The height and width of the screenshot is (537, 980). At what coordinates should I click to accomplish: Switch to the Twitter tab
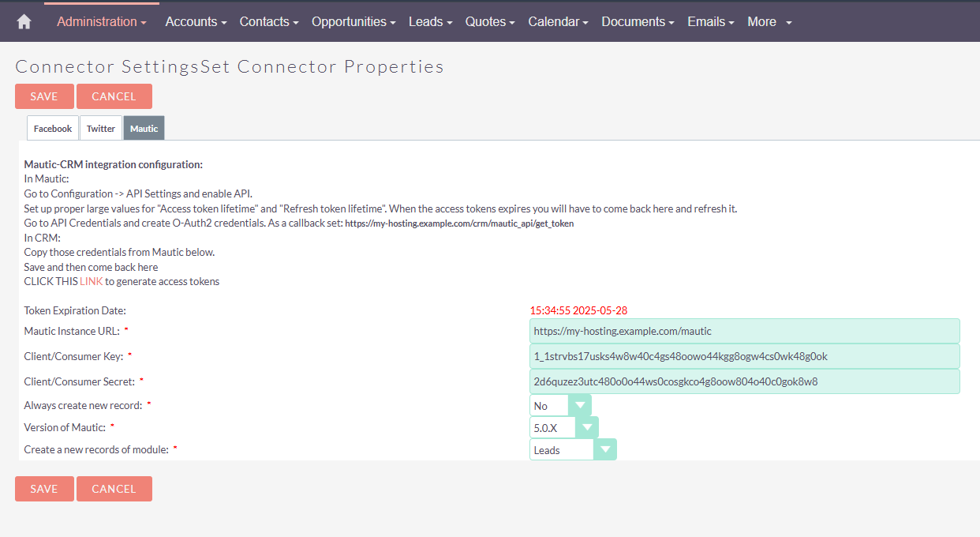tap(101, 129)
